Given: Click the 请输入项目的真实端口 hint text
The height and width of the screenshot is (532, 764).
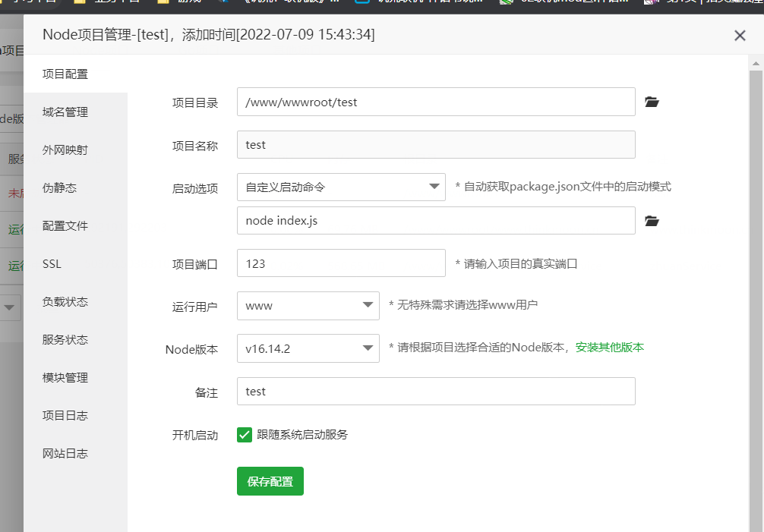Looking at the screenshot, I should coord(520,264).
